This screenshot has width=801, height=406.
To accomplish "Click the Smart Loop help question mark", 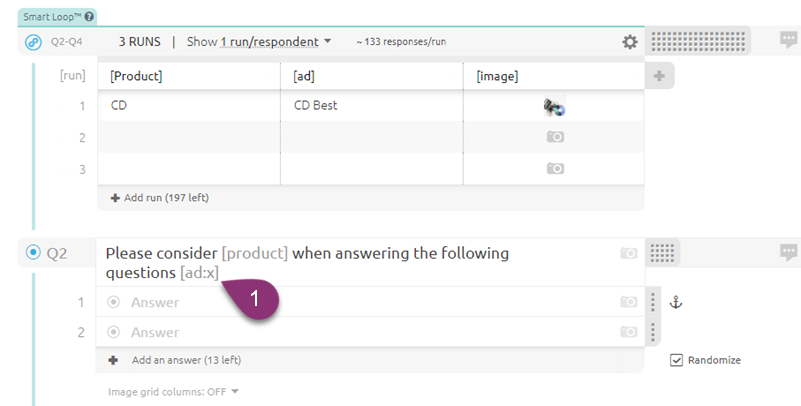I will 89,17.
